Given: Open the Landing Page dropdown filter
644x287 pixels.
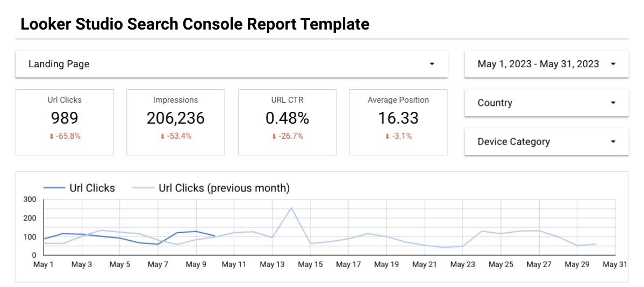Looking at the screenshot, I should coord(232,64).
